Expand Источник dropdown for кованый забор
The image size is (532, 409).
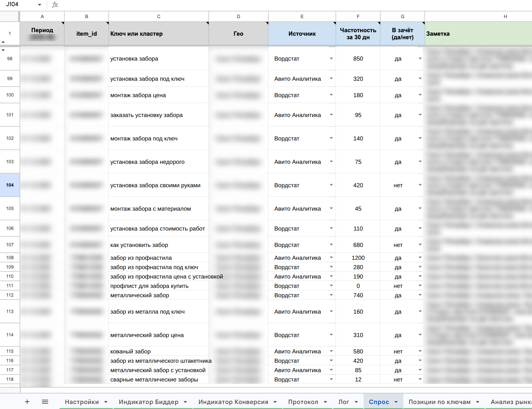(x=331, y=351)
